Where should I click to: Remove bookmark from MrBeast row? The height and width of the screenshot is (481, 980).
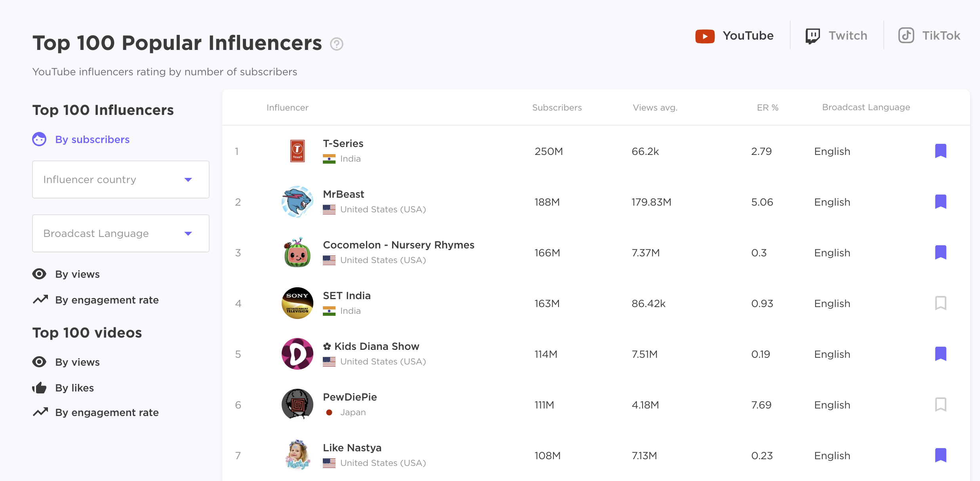pyautogui.click(x=940, y=202)
